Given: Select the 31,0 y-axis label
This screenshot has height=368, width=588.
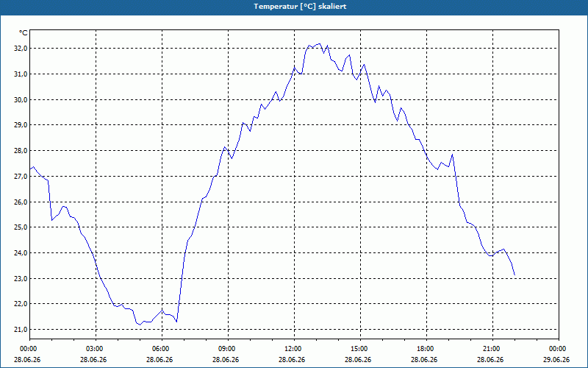Looking at the screenshot, I should [x=21, y=74].
